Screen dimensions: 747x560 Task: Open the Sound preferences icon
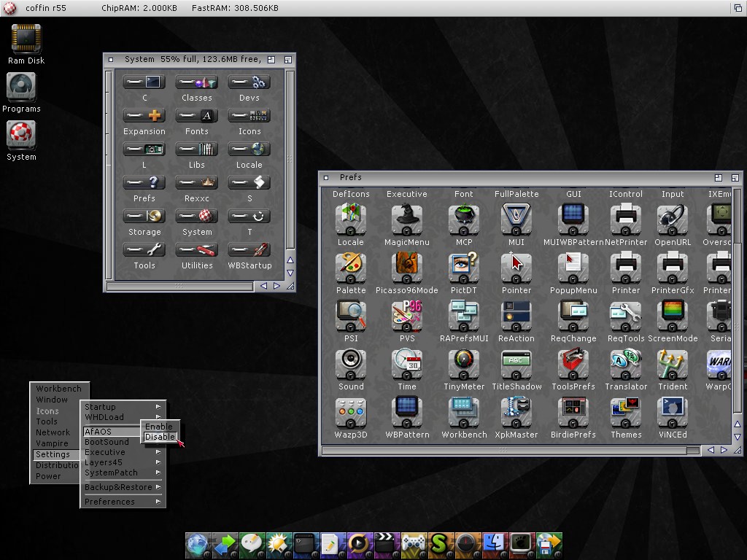(351, 363)
